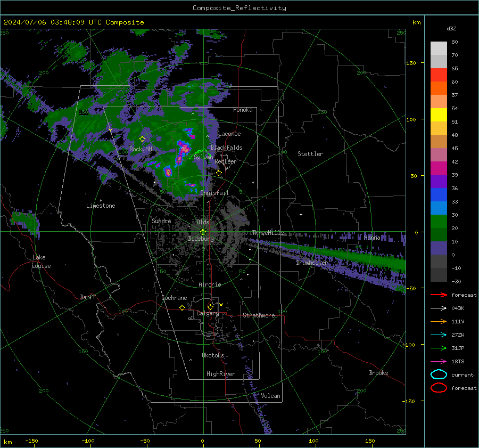Click the red swatch between 65 and 60
Viewport: 479px width, 448px height.
tap(439, 75)
